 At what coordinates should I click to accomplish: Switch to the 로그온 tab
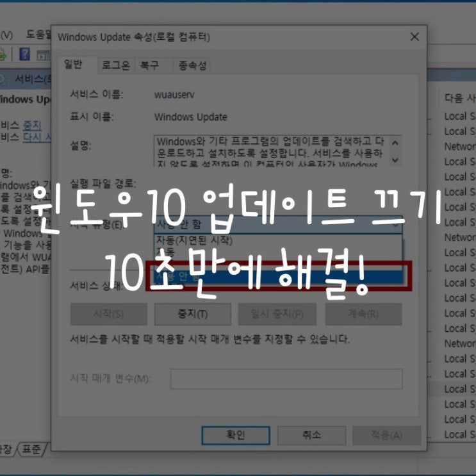[116, 65]
